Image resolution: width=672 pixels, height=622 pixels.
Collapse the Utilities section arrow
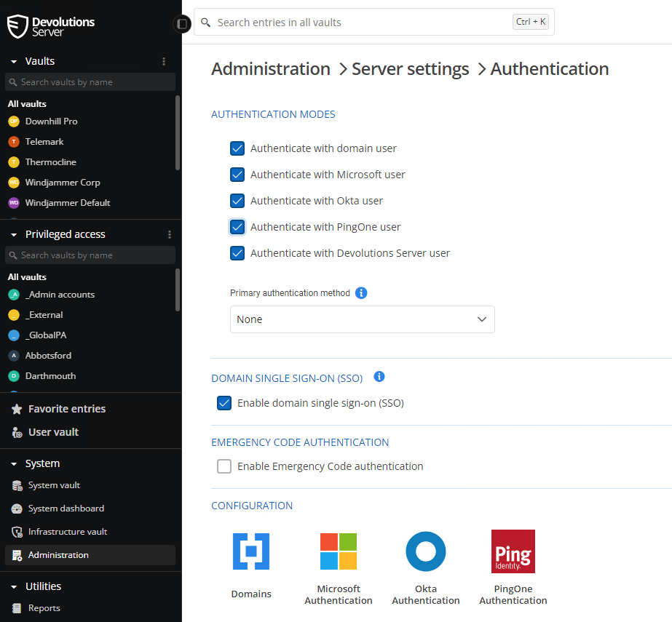pos(14,587)
